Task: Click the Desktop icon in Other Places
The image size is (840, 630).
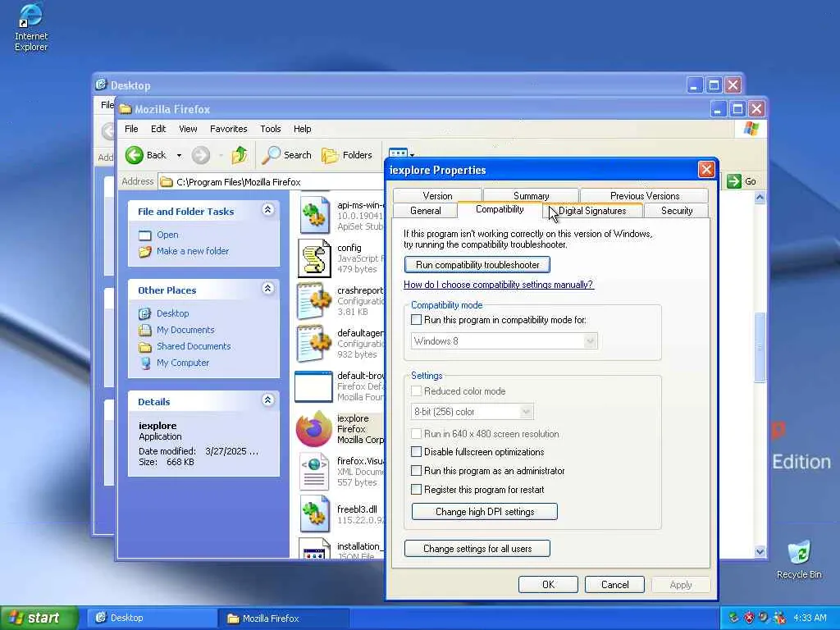Action: click(144, 313)
